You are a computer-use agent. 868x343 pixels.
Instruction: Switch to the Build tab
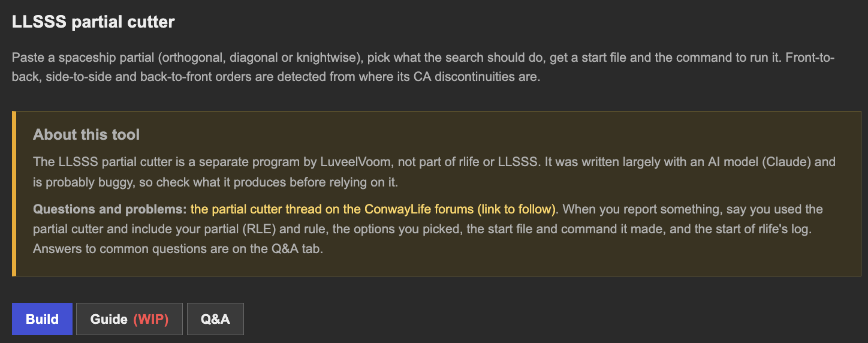tap(42, 319)
